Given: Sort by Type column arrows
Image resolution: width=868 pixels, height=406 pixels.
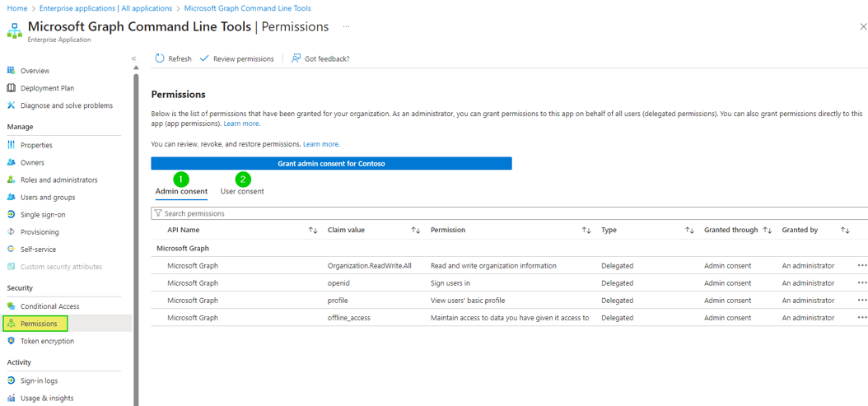Looking at the screenshot, I should coord(689,230).
